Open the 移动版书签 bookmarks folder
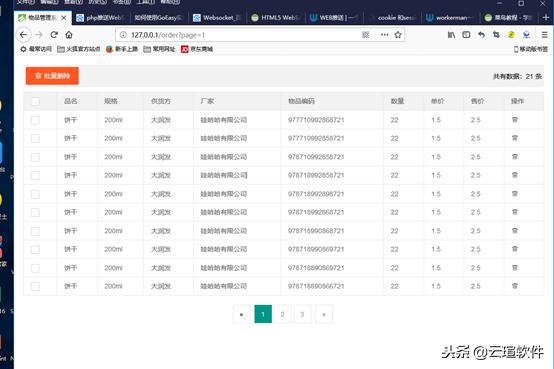 531,49
